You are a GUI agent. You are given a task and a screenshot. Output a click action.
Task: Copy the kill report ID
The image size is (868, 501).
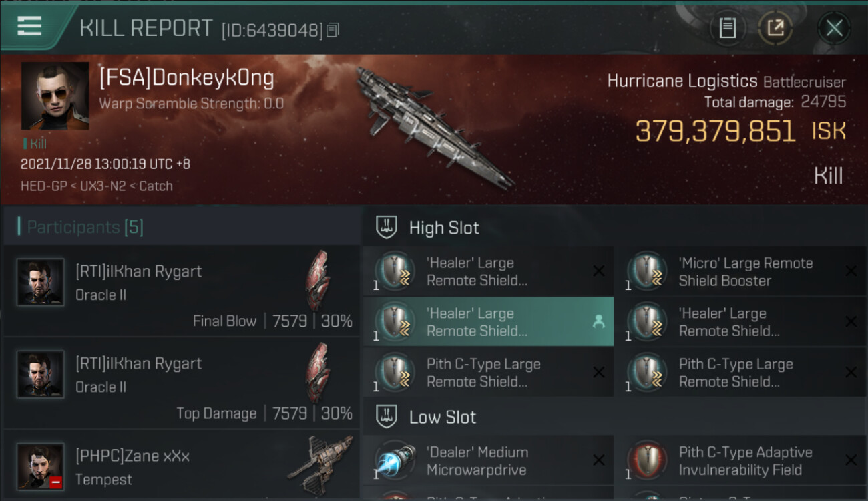[333, 30]
